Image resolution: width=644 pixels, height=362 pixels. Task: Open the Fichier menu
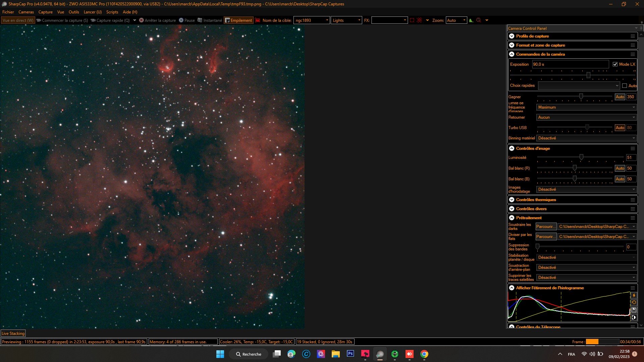tap(8, 12)
